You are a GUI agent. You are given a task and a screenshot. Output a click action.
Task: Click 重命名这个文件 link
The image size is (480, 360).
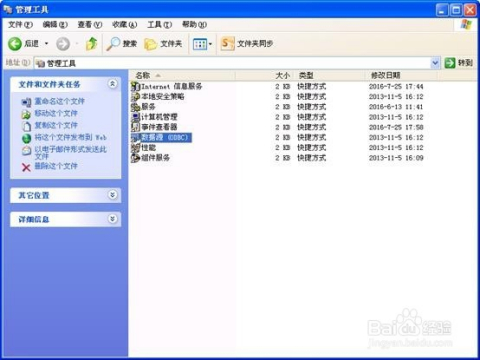click(x=60, y=101)
